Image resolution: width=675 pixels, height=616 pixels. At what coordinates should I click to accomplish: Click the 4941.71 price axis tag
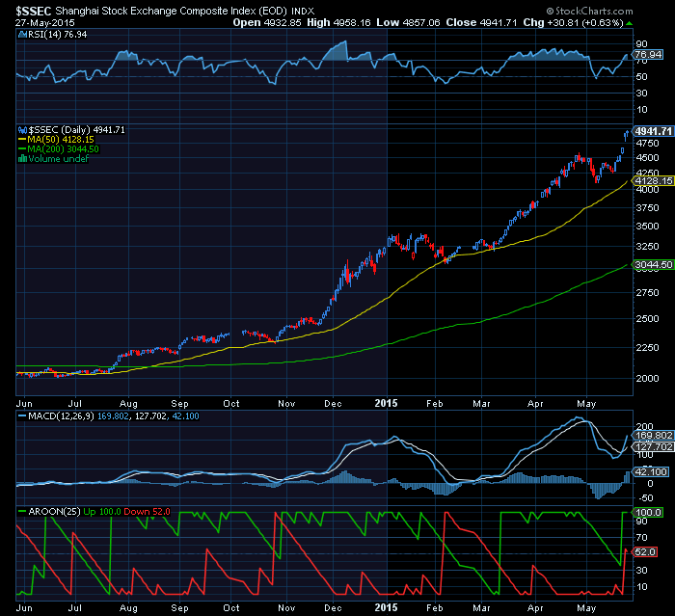653,131
